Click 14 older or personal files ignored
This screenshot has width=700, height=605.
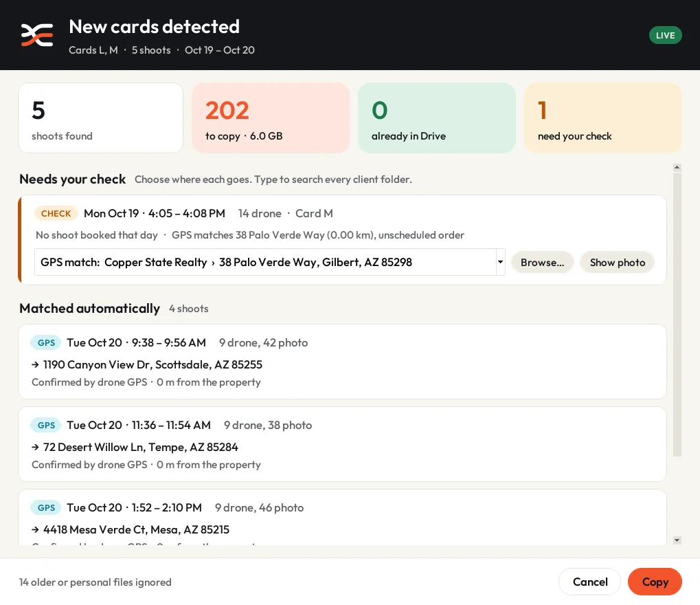95,582
